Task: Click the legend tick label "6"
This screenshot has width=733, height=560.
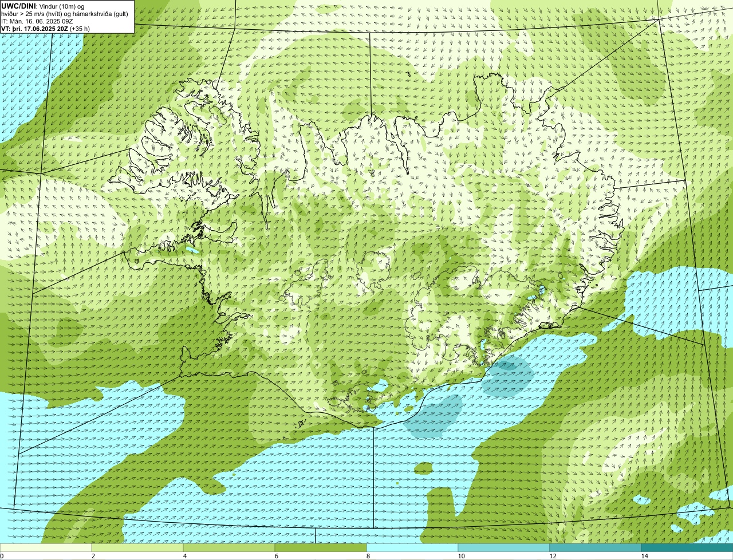Action: (x=276, y=556)
